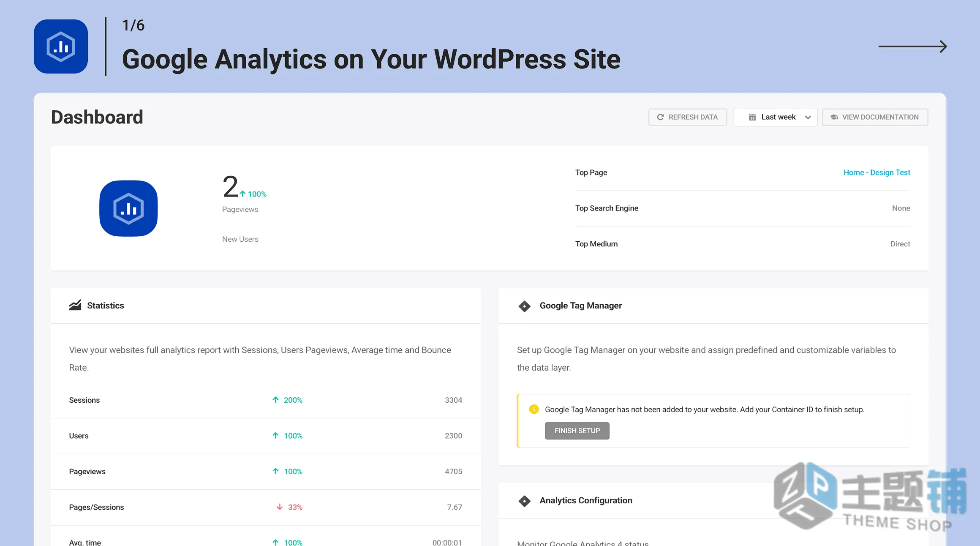Viewport: 980px width, 546px height.
Task: Click the 33% Pages/Sessions decrease percentage
Action: (295, 507)
